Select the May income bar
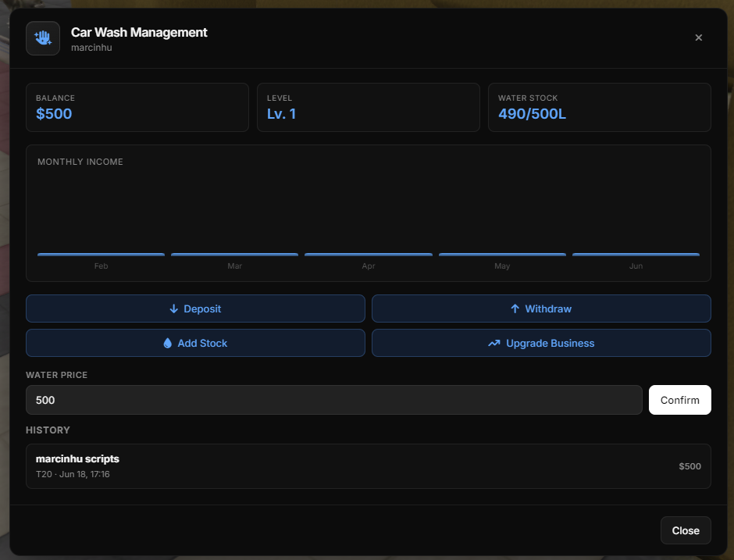The image size is (734, 560). click(502, 255)
